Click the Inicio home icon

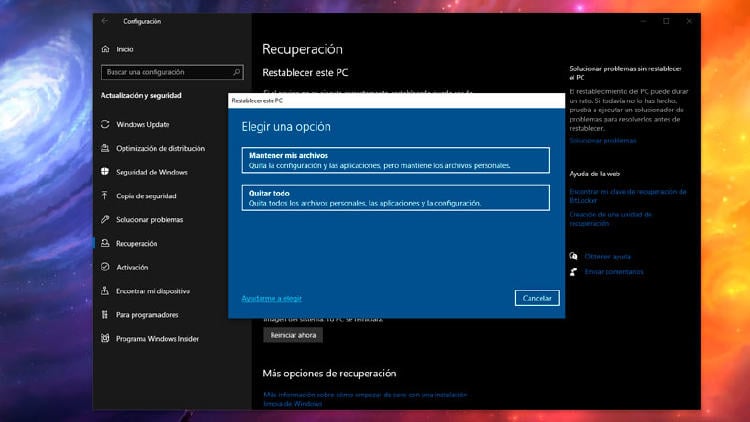(106, 49)
